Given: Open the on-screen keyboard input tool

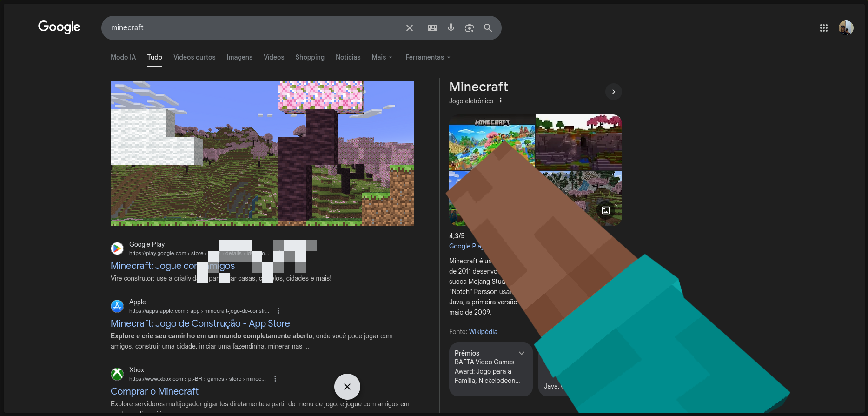Looking at the screenshot, I should 432,28.
